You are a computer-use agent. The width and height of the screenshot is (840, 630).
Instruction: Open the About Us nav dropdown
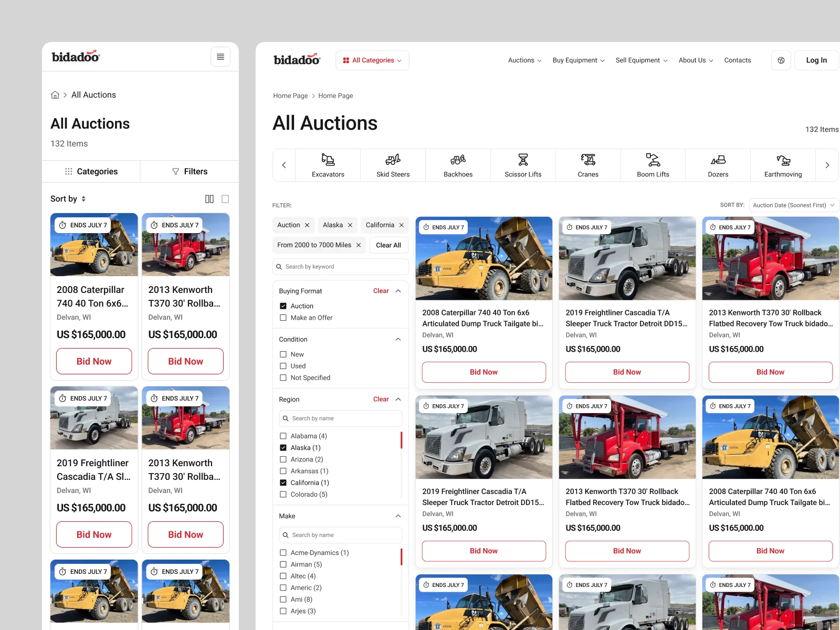click(696, 60)
